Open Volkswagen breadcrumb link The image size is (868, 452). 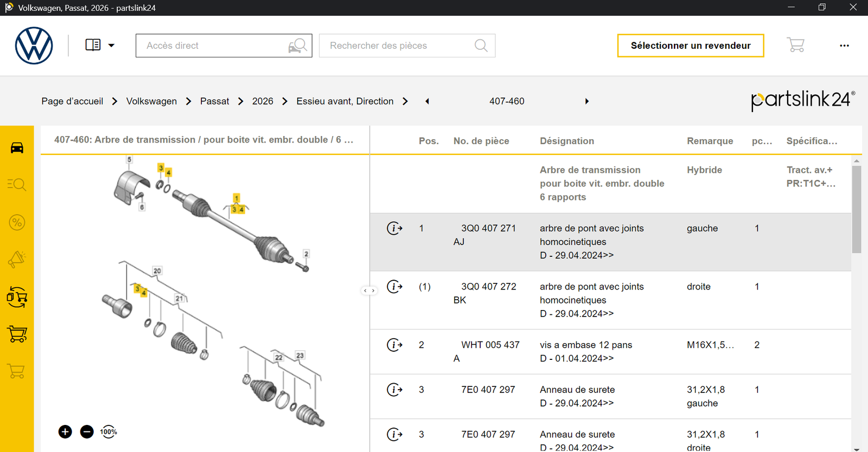[151, 101]
